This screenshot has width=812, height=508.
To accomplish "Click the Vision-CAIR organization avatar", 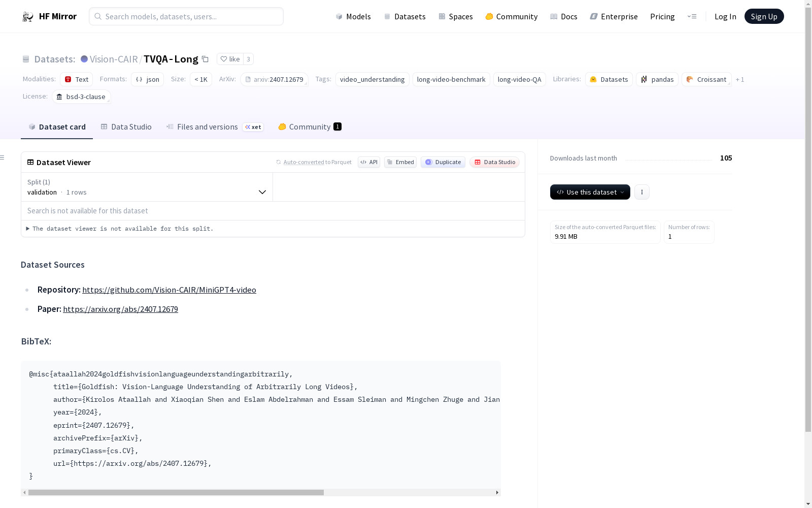I will 84,59.
